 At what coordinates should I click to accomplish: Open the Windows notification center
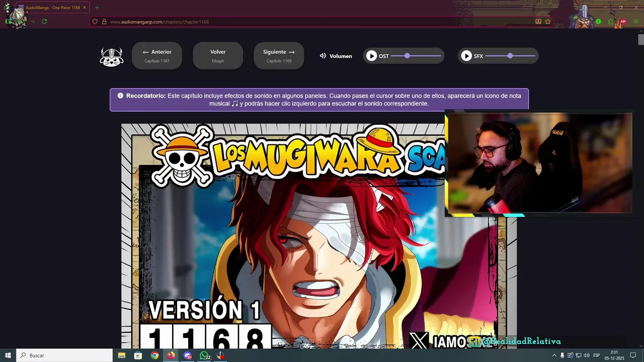click(x=633, y=355)
